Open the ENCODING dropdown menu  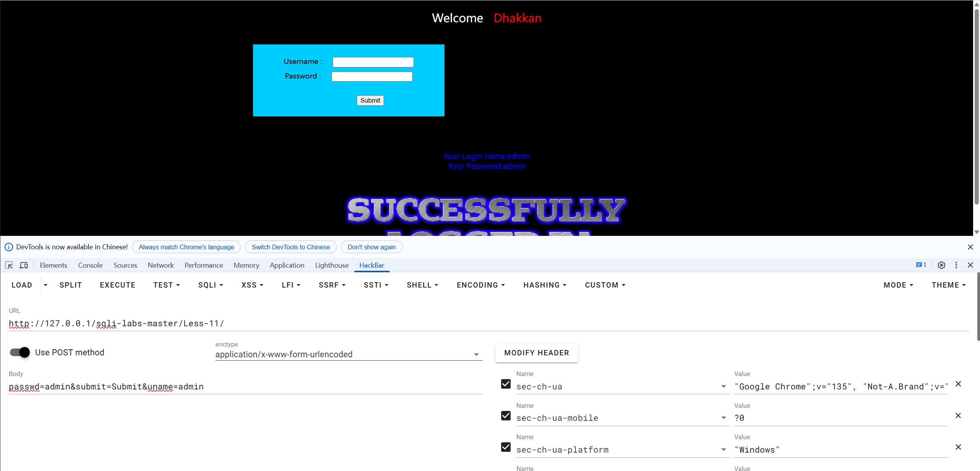coord(480,285)
